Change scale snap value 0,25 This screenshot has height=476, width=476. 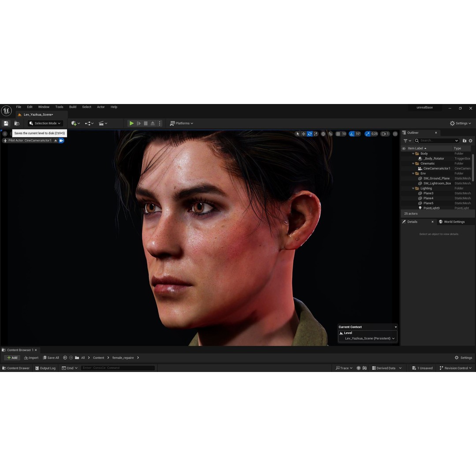click(374, 134)
